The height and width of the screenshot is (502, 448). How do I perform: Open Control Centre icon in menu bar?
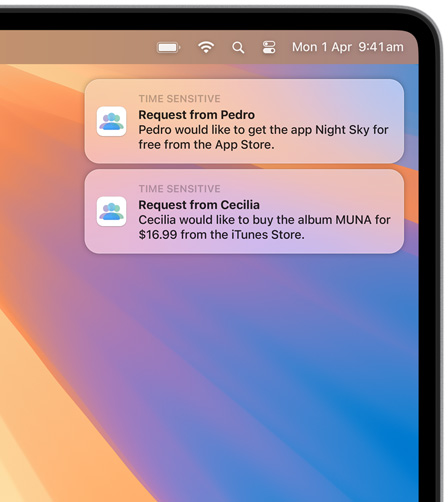(x=269, y=47)
